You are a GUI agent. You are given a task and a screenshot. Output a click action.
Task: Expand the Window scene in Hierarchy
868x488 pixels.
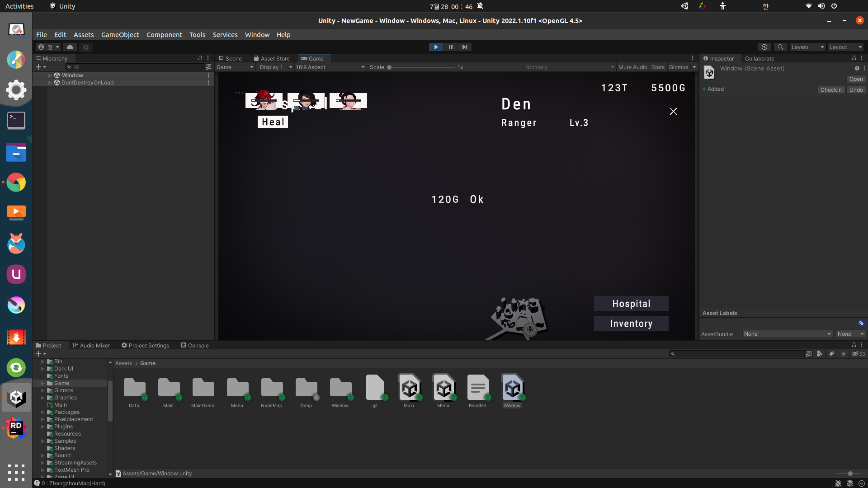click(x=50, y=75)
